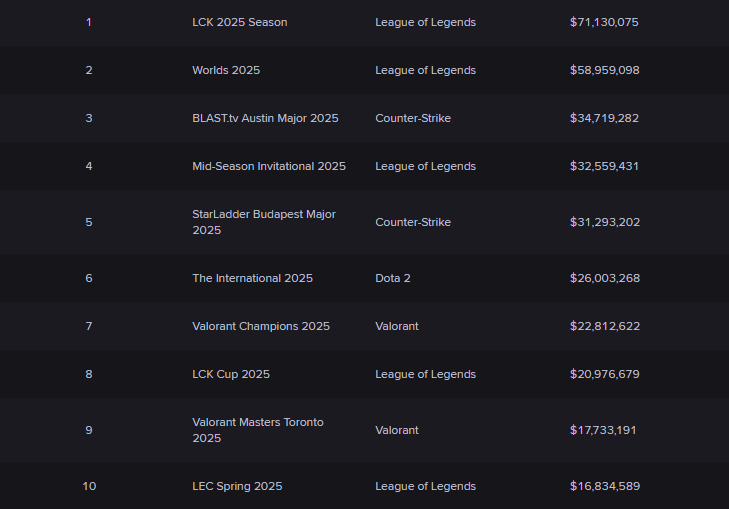729x509 pixels.
Task: Open BLAST.tv Austin Major 2025 entry
Action: point(265,118)
